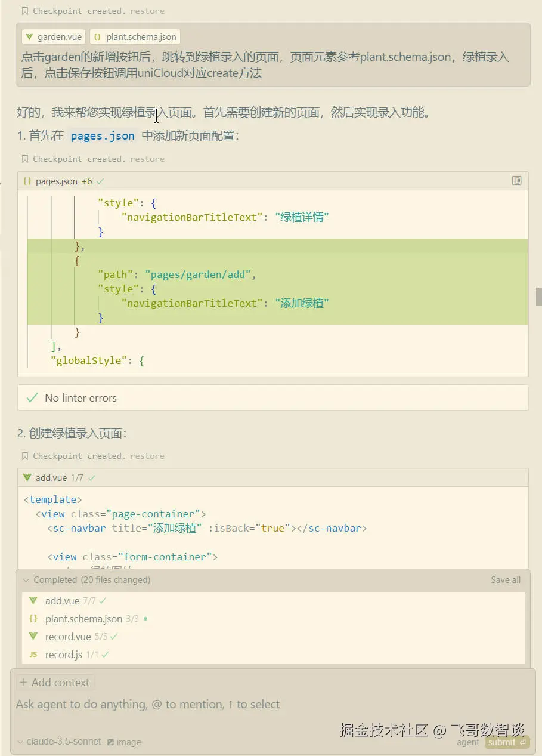Click the Vue icon beside record.vue
The height and width of the screenshot is (756, 542).
[x=33, y=637]
